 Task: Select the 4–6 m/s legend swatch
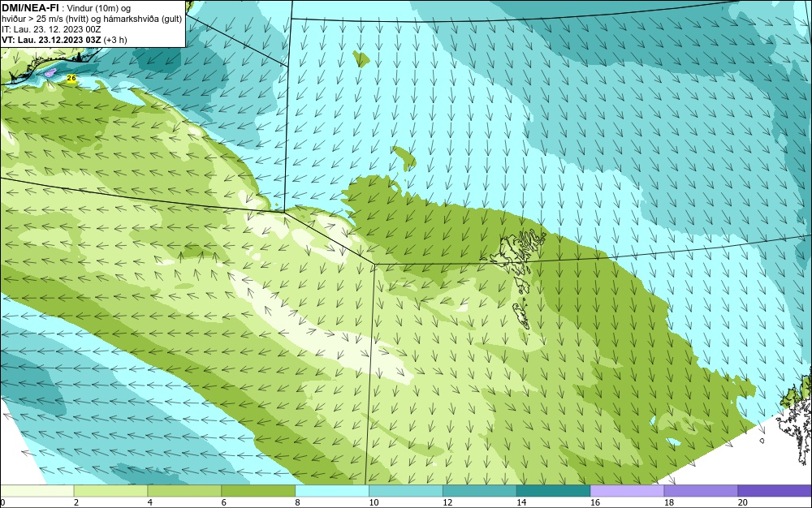tap(184, 490)
